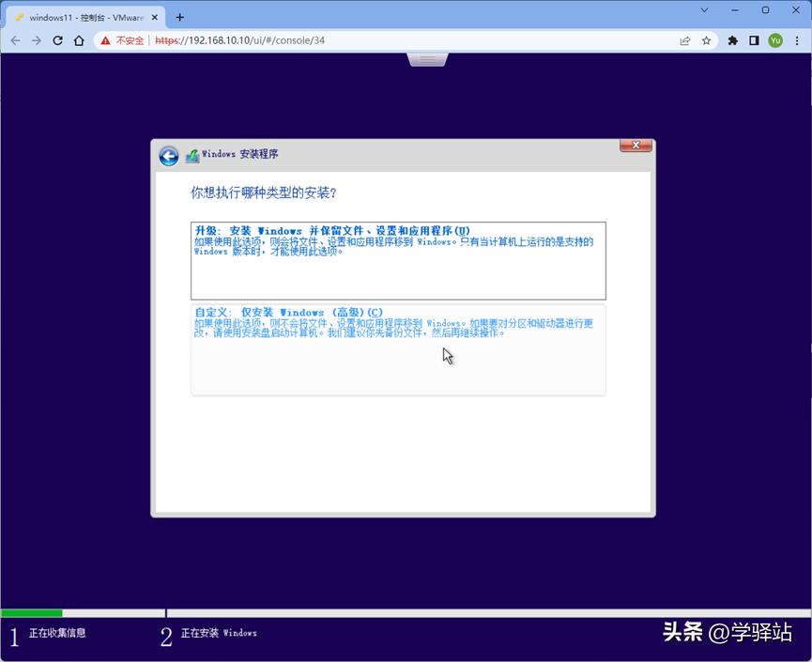812x662 pixels.
Task: Open the Chrome three-dot menu
Action: 799,40
